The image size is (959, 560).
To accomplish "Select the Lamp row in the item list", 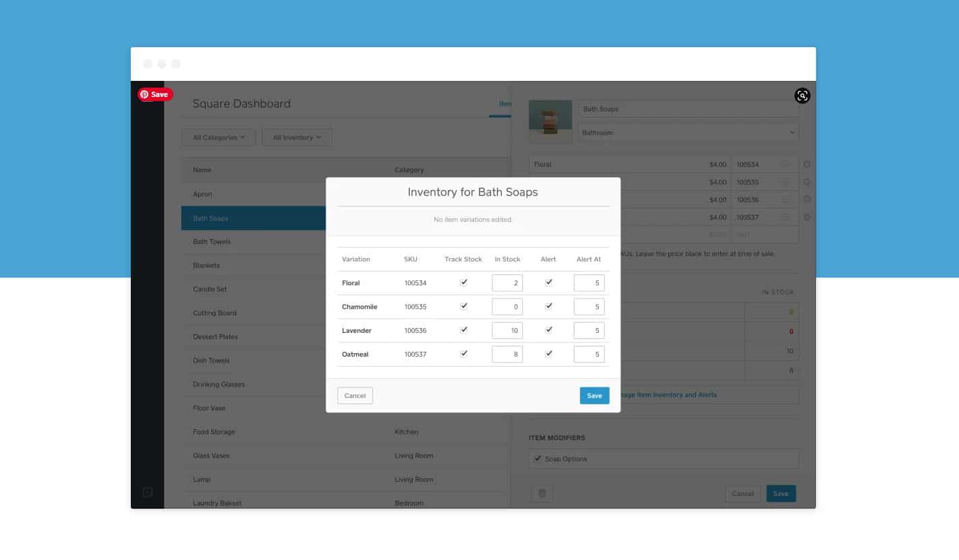I will [x=345, y=479].
